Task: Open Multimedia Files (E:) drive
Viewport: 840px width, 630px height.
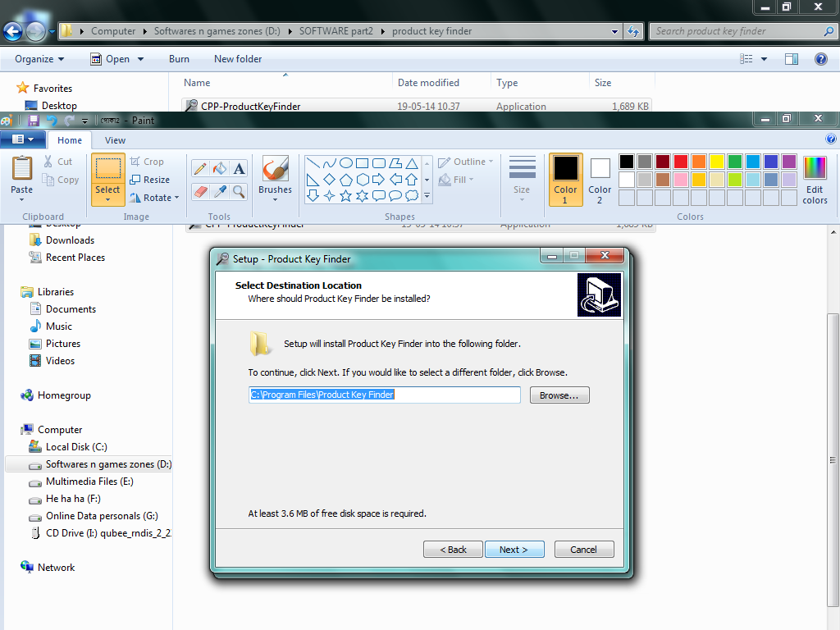Action: [89, 481]
